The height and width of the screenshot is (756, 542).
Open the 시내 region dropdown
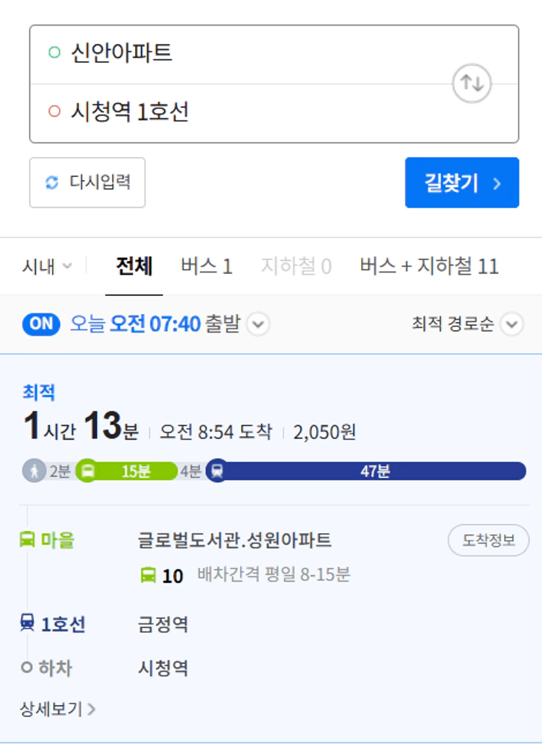(47, 266)
